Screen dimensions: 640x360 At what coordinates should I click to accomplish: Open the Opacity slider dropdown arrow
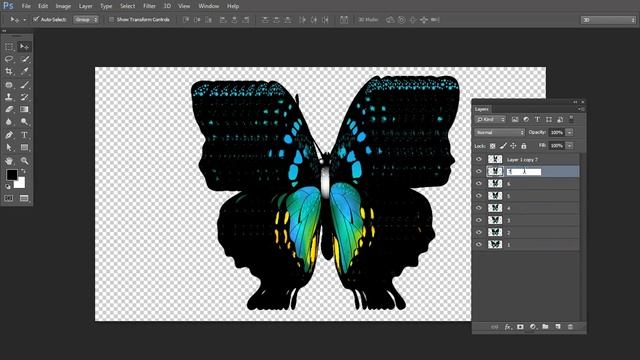coord(569,132)
